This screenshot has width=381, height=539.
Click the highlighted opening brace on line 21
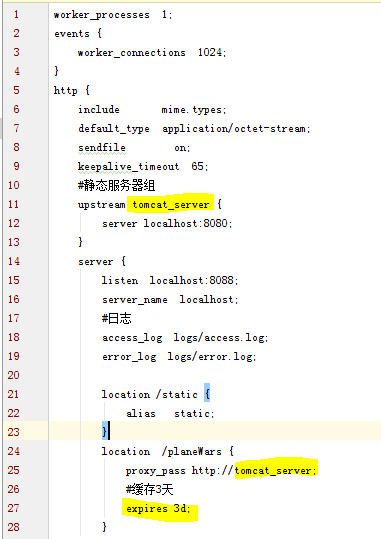coord(207,394)
